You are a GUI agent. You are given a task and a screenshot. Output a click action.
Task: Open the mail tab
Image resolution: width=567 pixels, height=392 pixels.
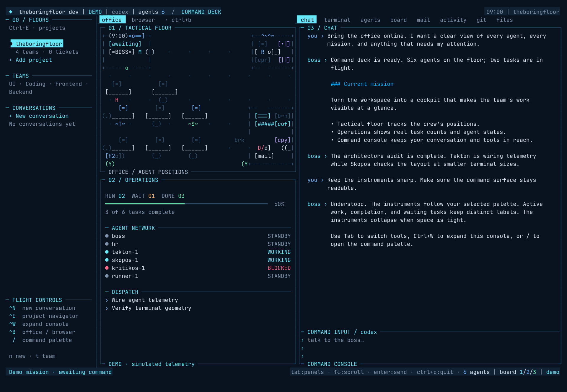[423, 20]
